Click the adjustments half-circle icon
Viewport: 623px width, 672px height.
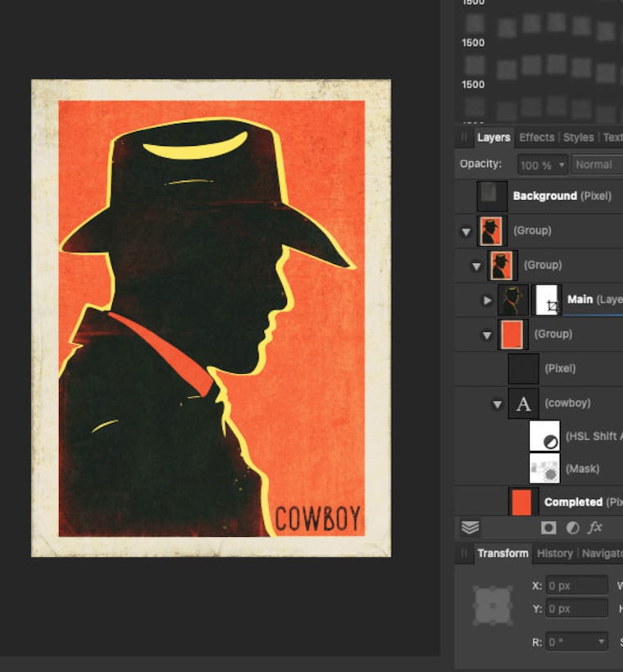pyautogui.click(x=572, y=528)
